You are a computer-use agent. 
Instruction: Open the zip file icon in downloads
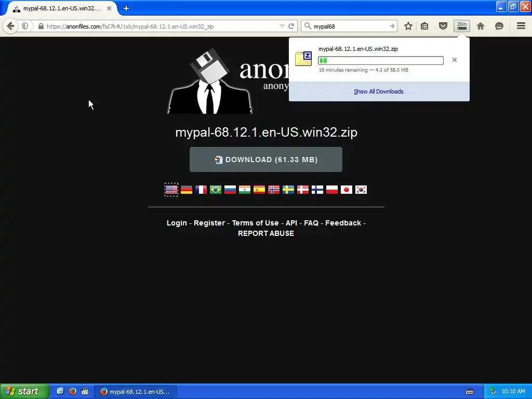pyautogui.click(x=303, y=59)
